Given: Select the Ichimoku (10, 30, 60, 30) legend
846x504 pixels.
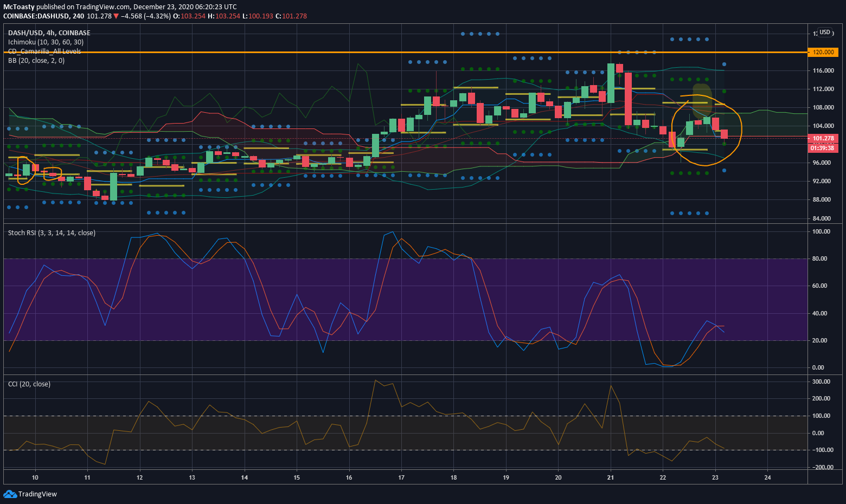Looking at the screenshot, I should (46, 42).
